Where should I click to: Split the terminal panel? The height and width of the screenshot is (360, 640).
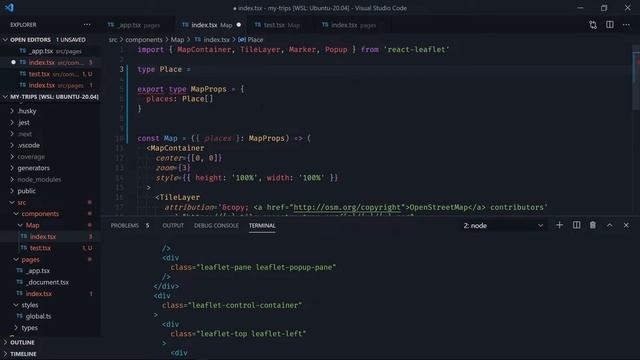pyautogui.click(x=576, y=225)
